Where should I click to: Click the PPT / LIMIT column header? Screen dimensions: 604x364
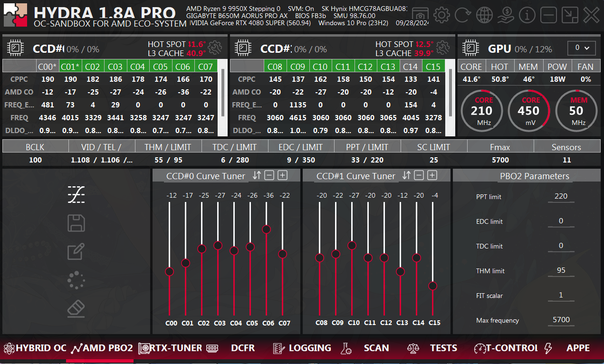(367, 147)
